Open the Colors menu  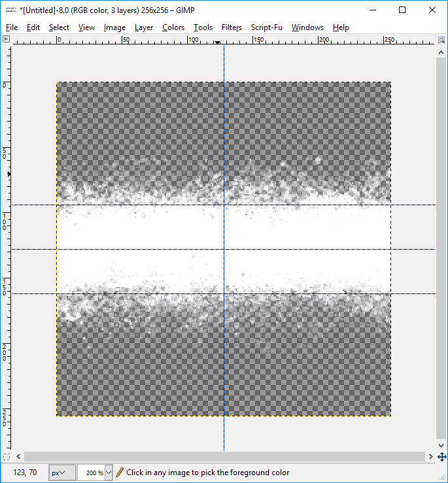(x=173, y=27)
